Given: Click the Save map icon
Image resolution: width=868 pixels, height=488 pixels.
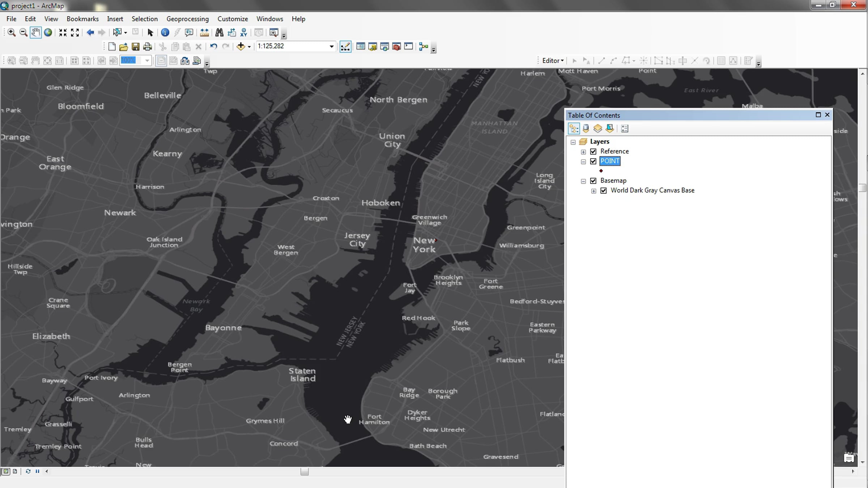Looking at the screenshot, I should pyautogui.click(x=136, y=46).
